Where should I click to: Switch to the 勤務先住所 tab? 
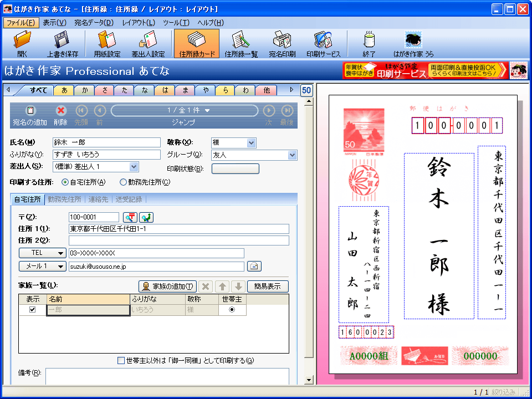click(x=64, y=199)
